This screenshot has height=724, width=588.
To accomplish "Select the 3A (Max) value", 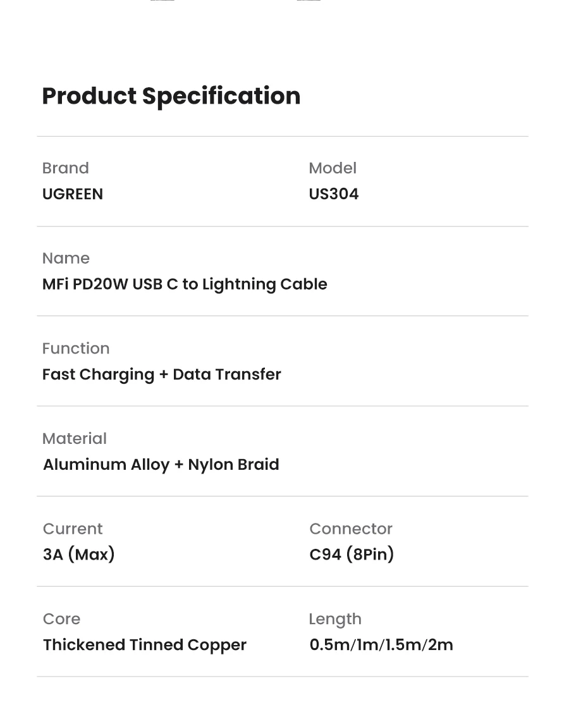I will tap(79, 555).
